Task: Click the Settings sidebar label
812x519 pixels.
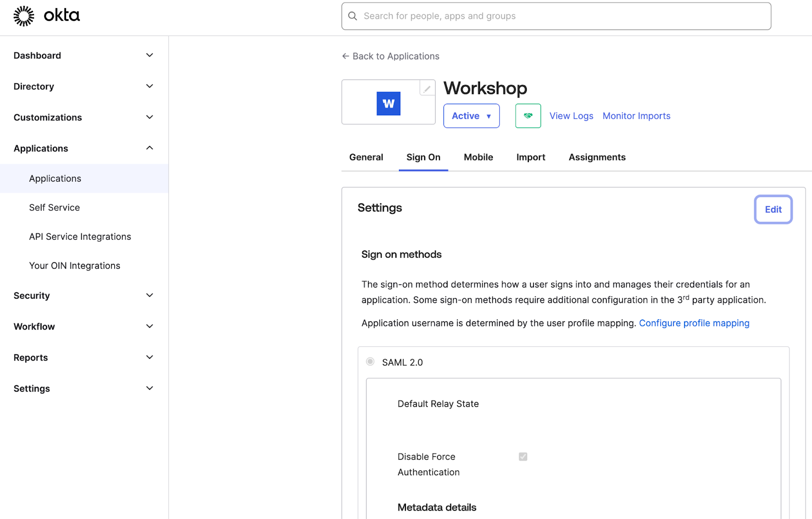Action: (x=31, y=388)
